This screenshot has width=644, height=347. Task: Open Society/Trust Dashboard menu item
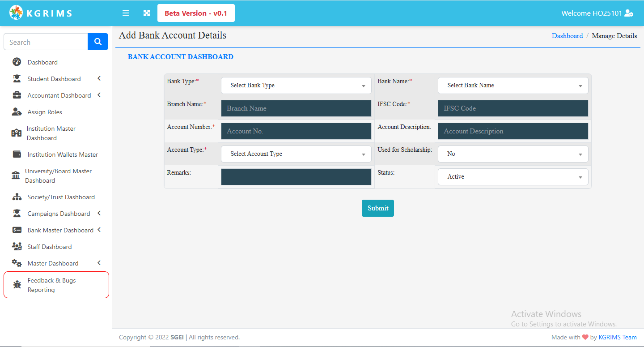61,197
